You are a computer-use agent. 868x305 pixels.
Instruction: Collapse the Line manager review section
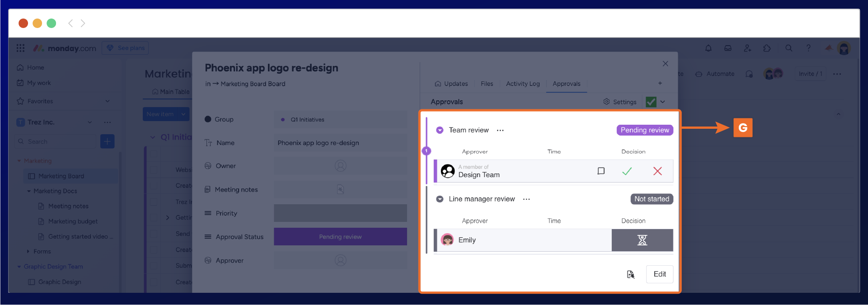(439, 199)
